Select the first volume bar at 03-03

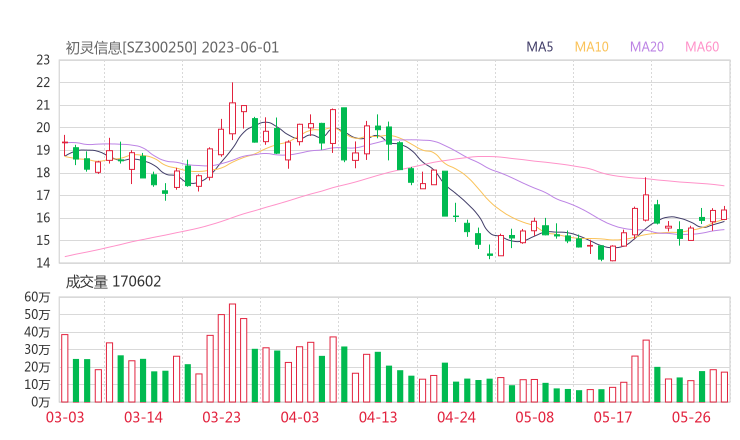(x=65, y=368)
